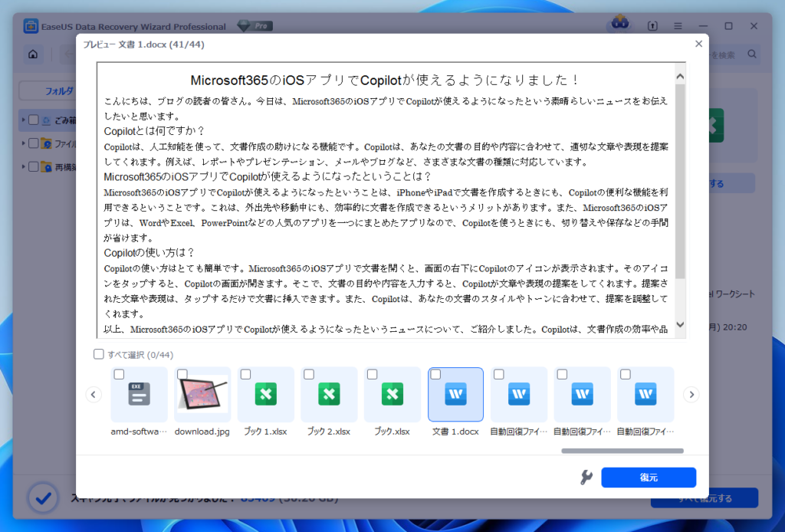Open the hamburger menu in the title bar

pyautogui.click(x=678, y=26)
